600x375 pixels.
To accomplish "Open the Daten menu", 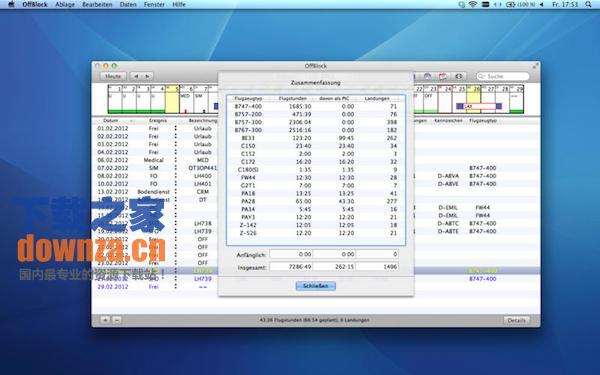I will click(x=128, y=5).
